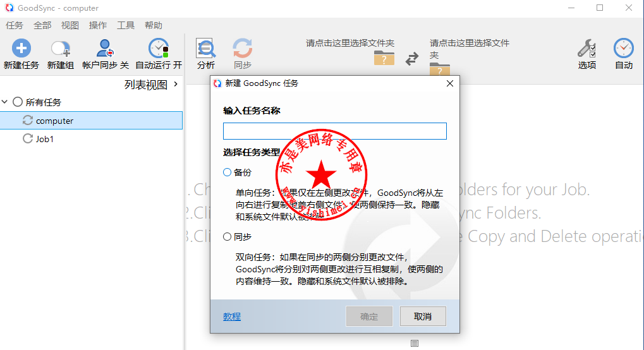The width and height of the screenshot is (644, 350).
Task: Click the New Group (新建组) icon
Action: tap(61, 49)
